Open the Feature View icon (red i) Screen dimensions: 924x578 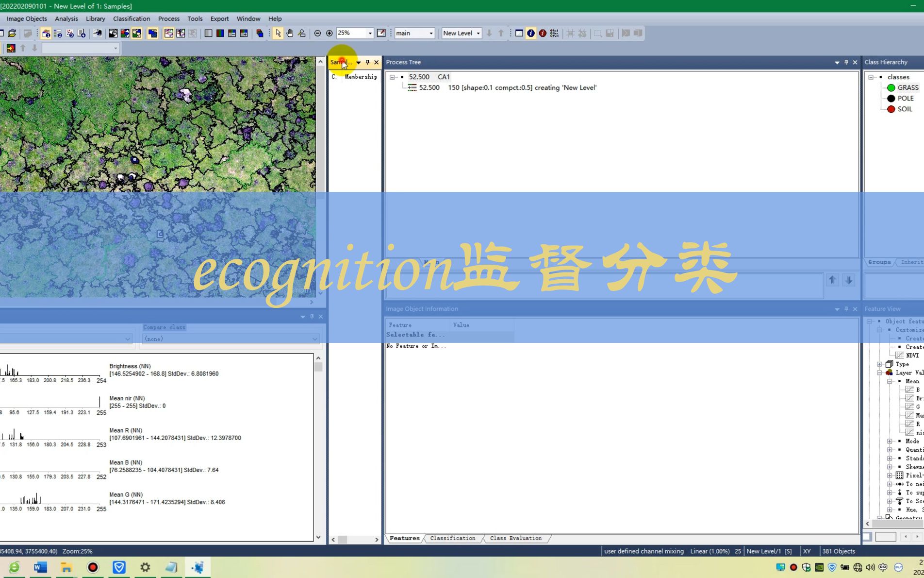543,33
